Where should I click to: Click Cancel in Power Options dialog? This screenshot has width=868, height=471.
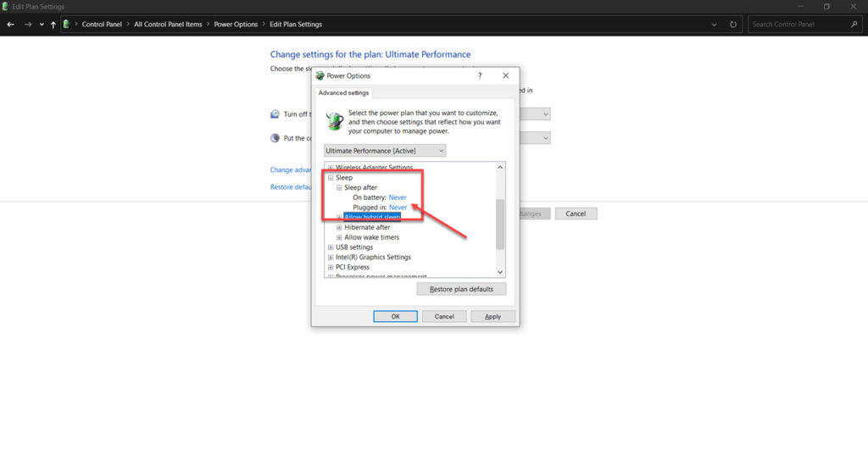(444, 317)
